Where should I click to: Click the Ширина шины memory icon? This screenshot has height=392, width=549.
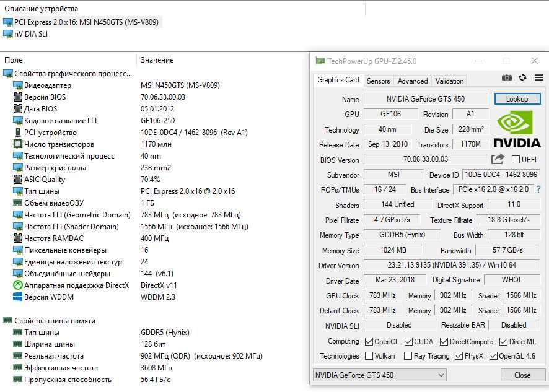click(x=17, y=344)
